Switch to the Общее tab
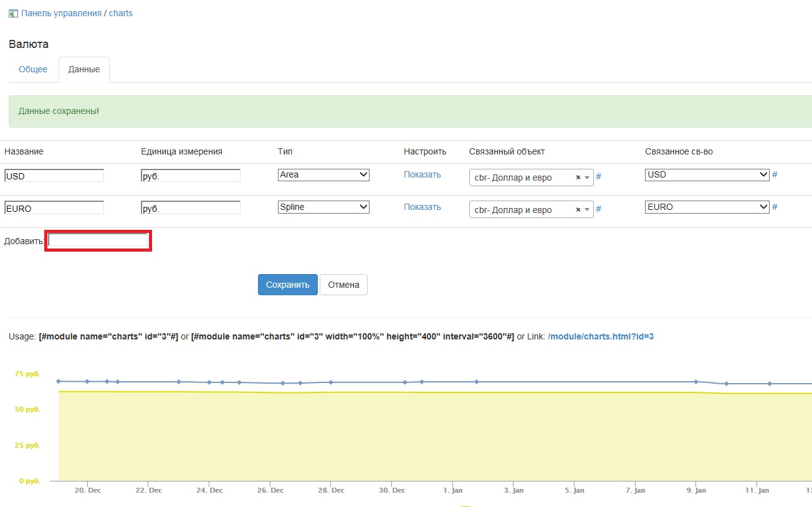Screen dimensions: 812x507 coord(33,70)
